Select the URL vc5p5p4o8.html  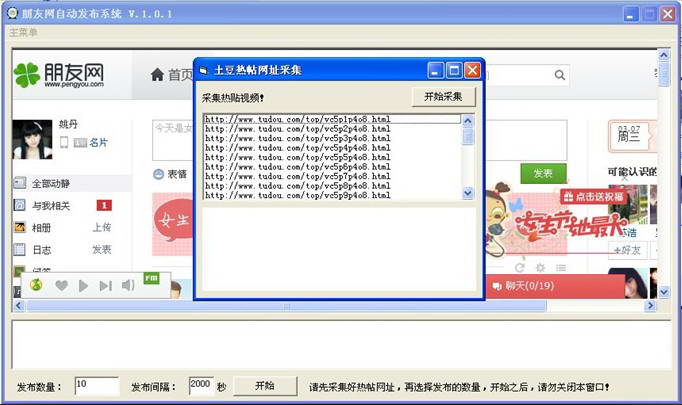point(332,157)
